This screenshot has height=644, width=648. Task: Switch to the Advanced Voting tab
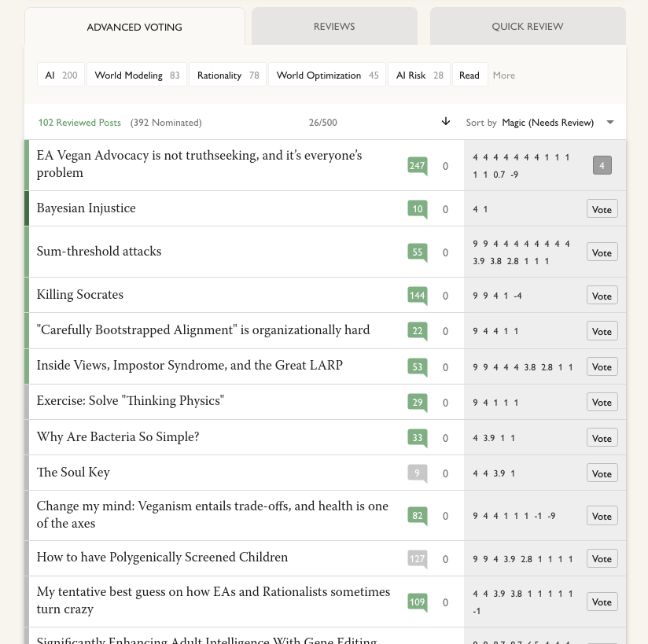134,27
